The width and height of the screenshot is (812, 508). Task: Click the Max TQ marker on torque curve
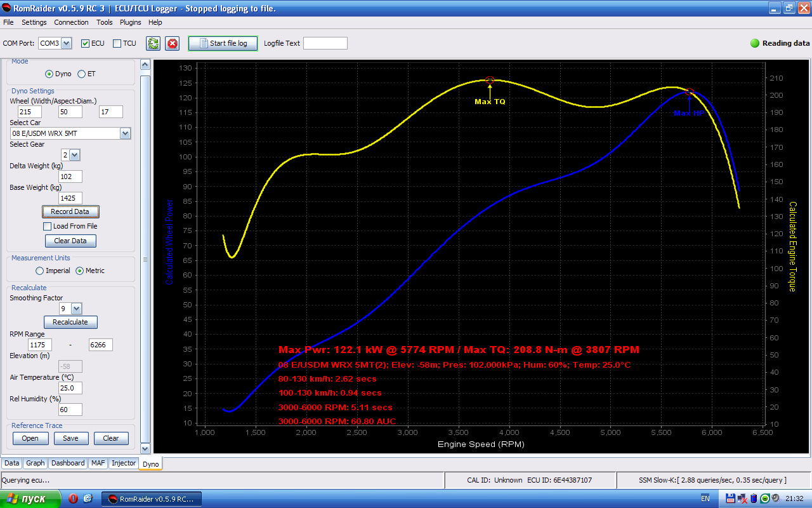click(490, 80)
